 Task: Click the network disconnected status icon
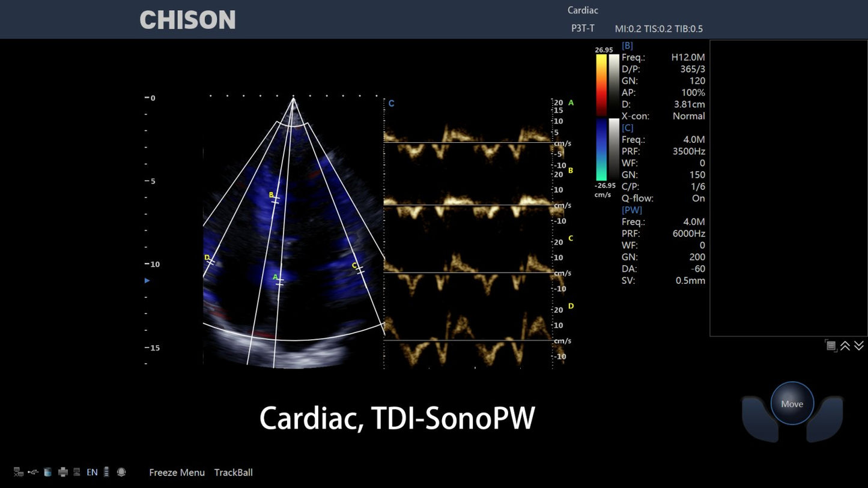pos(19,472)
